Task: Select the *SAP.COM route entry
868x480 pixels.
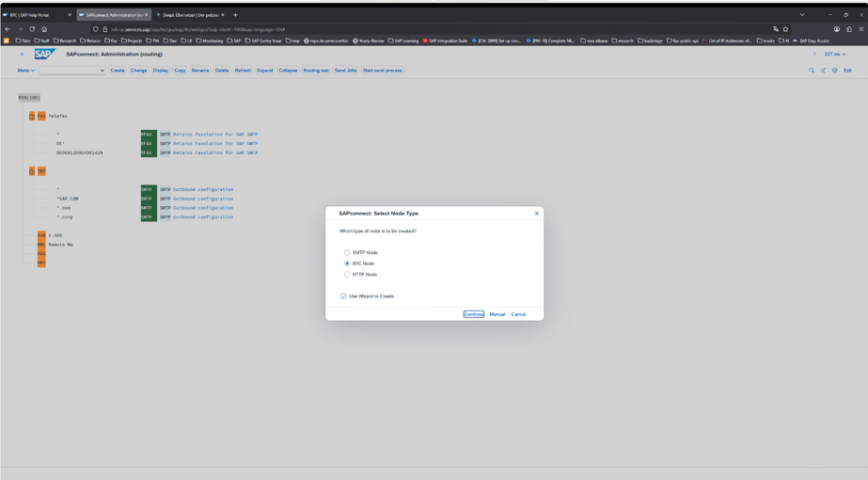Action: (68, 199)
